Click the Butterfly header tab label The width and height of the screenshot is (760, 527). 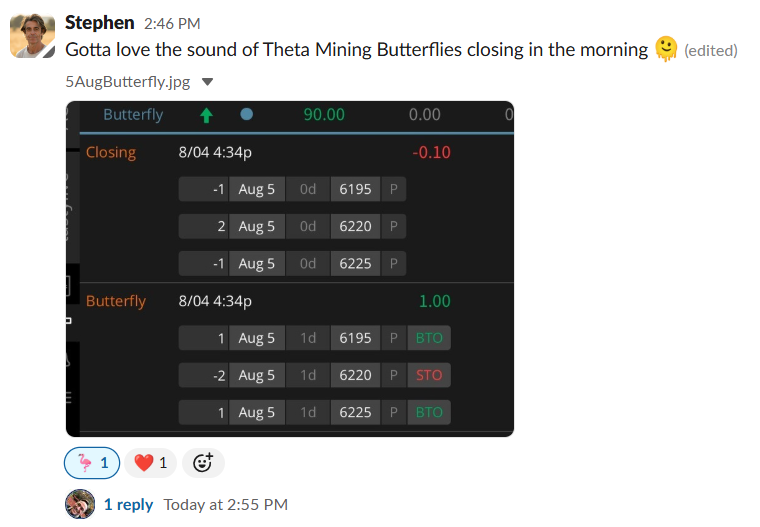click(x=133, y=115)
